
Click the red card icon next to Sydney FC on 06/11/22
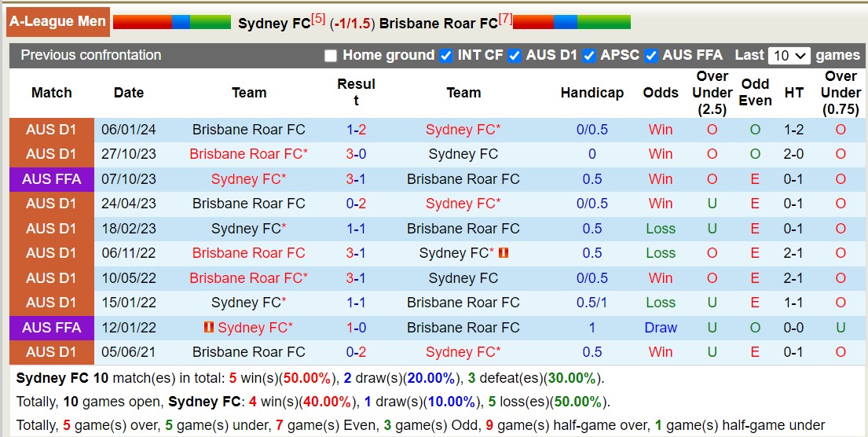click(x=504, y=253)
